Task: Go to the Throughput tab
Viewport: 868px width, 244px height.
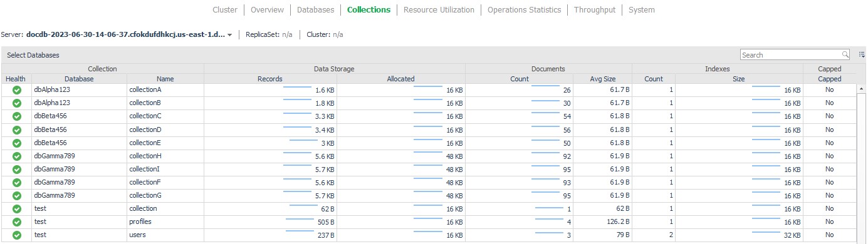Action: tap(595, 10)
